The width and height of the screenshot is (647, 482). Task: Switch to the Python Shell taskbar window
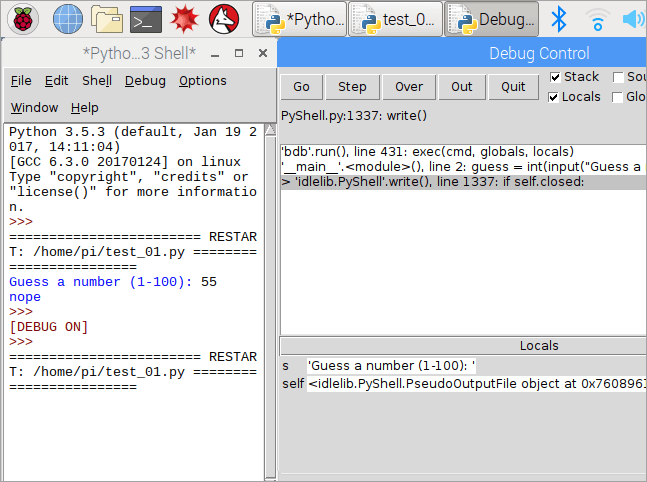(x=300, y=19)
